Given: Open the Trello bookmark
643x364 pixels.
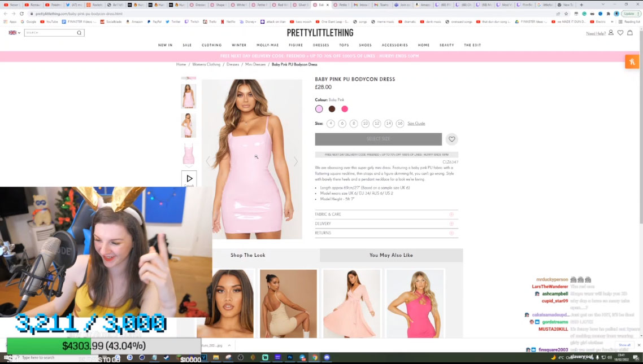Looking at the screenshot, I should point(210,21).
